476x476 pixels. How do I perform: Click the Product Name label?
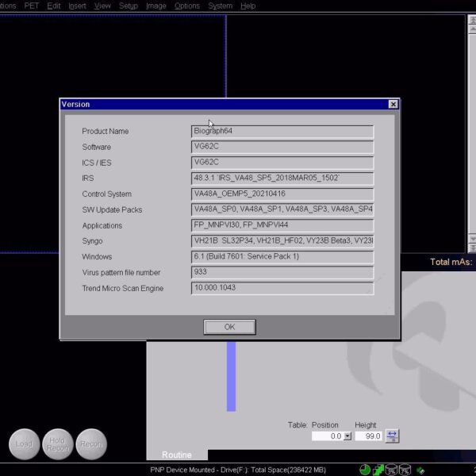click(106, 132)
